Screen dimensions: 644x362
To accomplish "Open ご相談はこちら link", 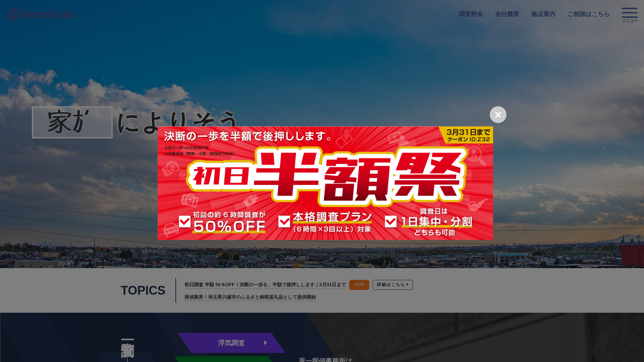I will click(x=588, y=14).
